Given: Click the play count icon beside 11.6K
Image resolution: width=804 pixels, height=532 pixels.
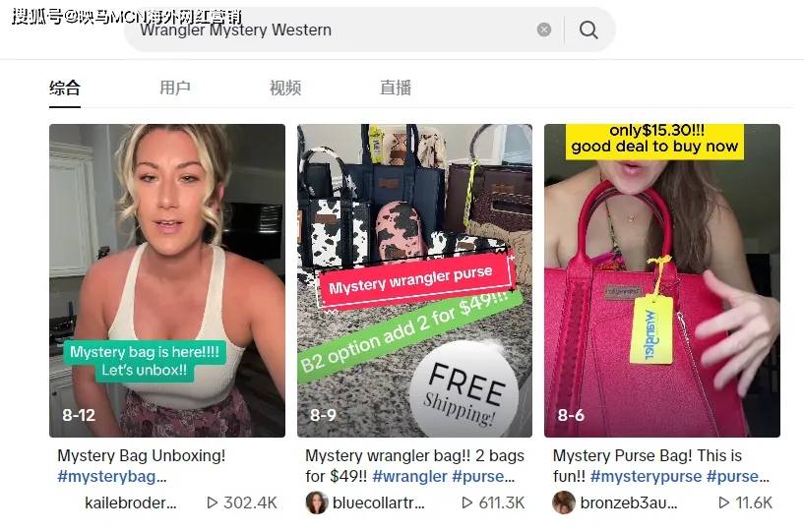Looking at the screenshot, I should [x=723, y=502].
